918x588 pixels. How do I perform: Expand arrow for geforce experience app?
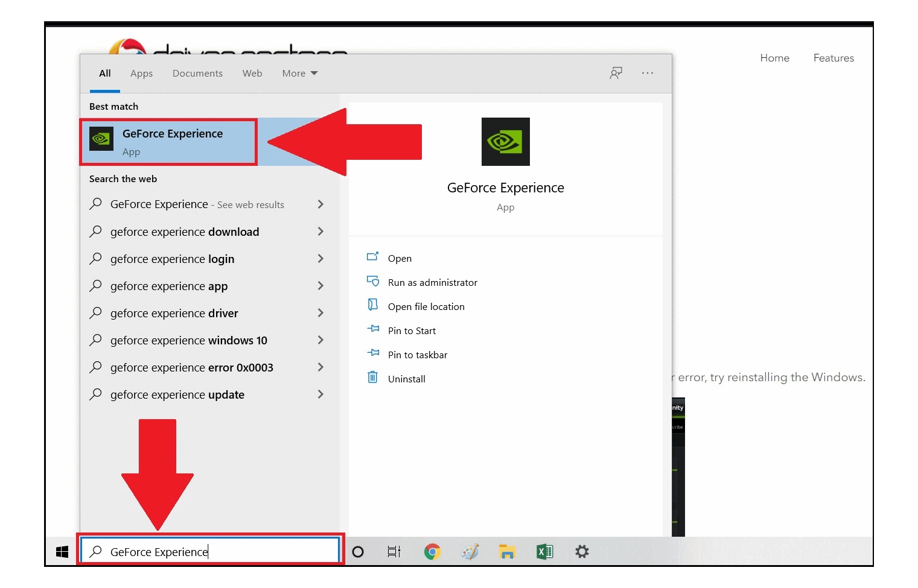[x=320, y=286]
